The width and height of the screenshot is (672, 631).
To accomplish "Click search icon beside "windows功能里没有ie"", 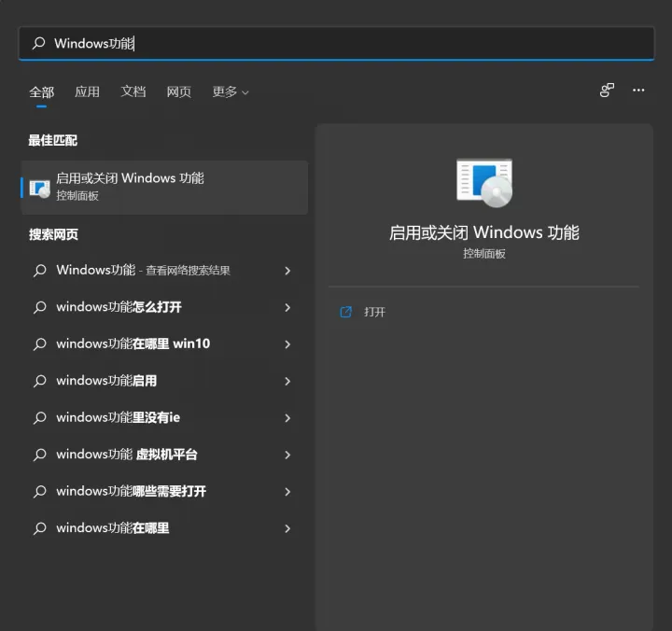I will (x=40, y=418).
